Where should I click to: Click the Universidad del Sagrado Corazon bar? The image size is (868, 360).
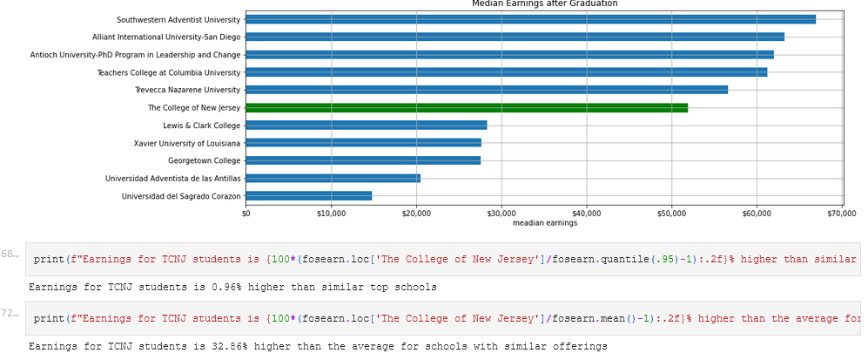[309, 195]
